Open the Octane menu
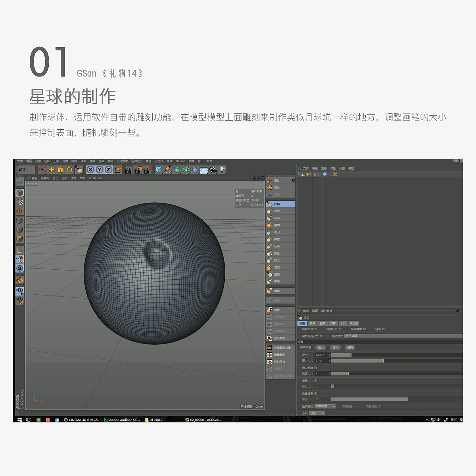The height and width of the screenshot is (476, 476). tap(180, 161)
